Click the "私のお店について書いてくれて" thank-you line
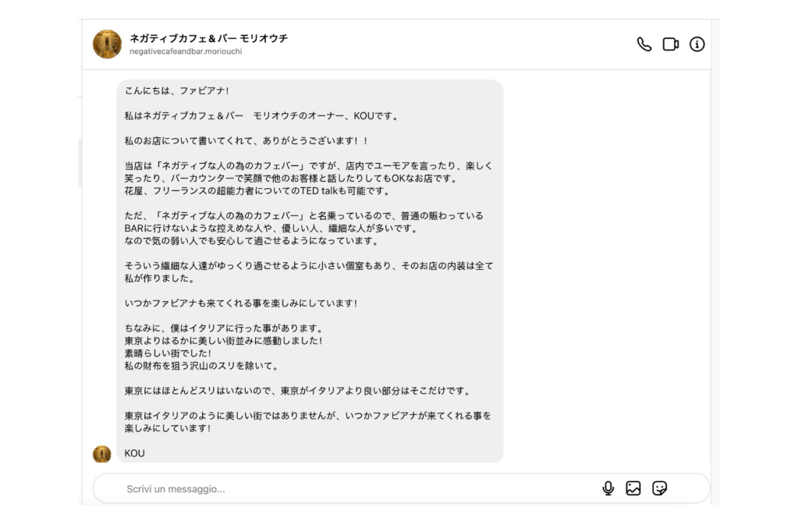 (246, 141)
